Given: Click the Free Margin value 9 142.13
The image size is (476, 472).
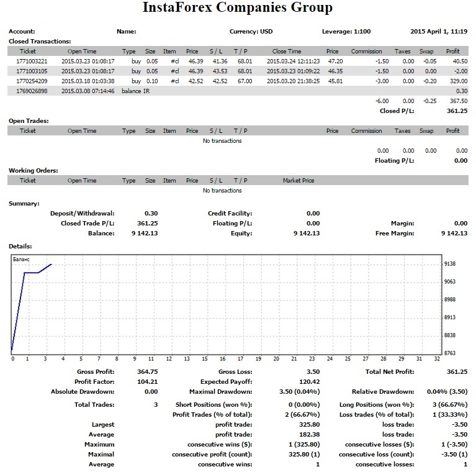Looking at the screenshot, I should coord(454,234).
